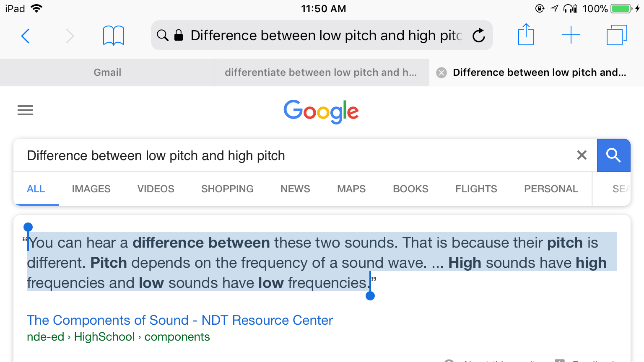Tap the Safari back arrow

coord(26,36)
